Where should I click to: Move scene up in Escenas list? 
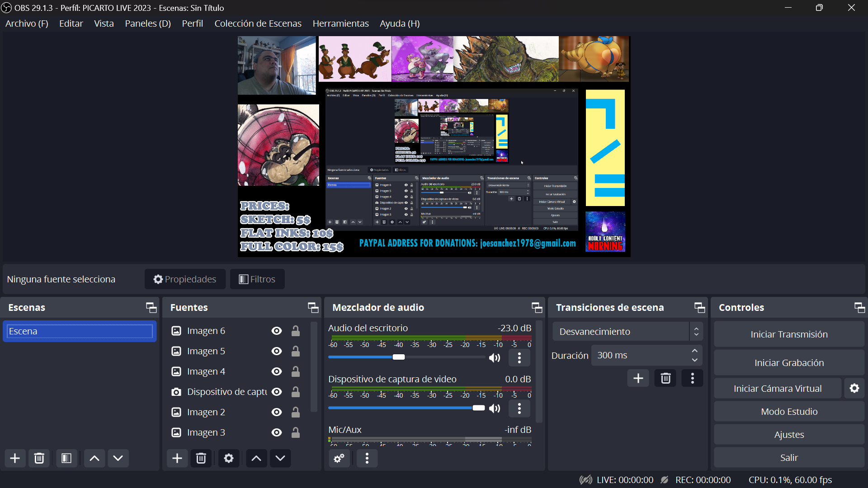pos(94,458)
